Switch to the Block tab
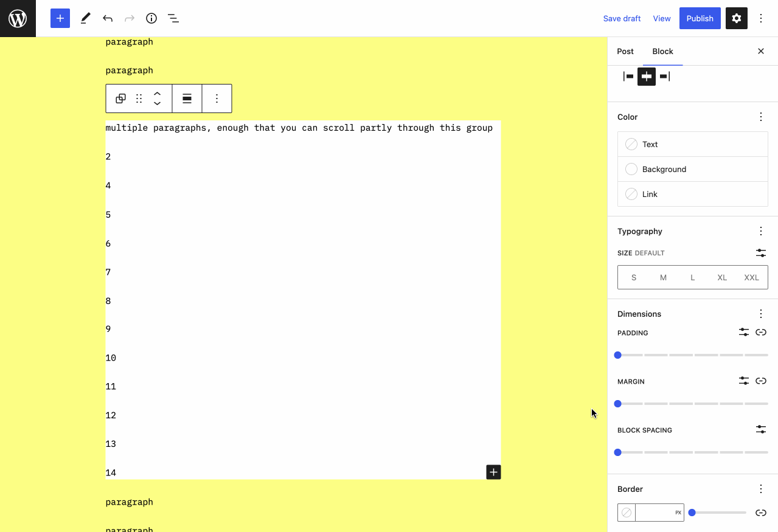 [662, 51]
